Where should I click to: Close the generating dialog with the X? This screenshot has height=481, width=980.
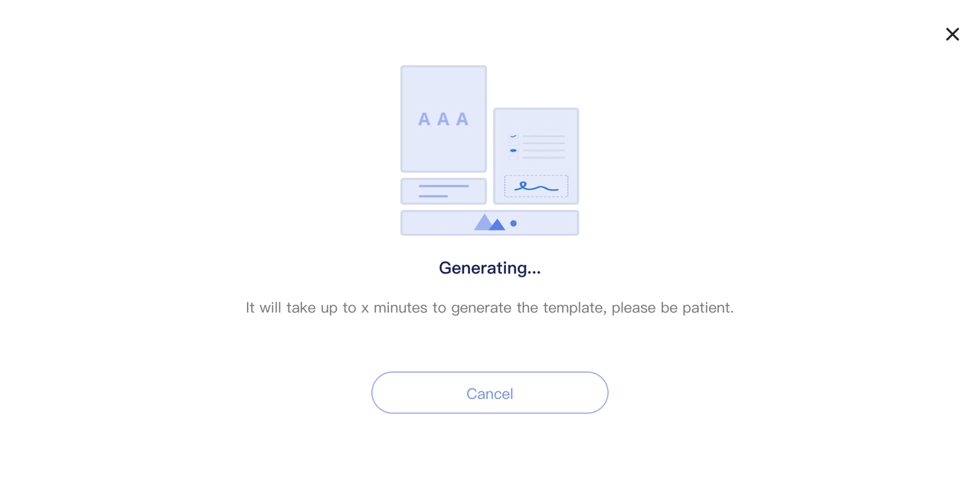click(x=952, y=34)
